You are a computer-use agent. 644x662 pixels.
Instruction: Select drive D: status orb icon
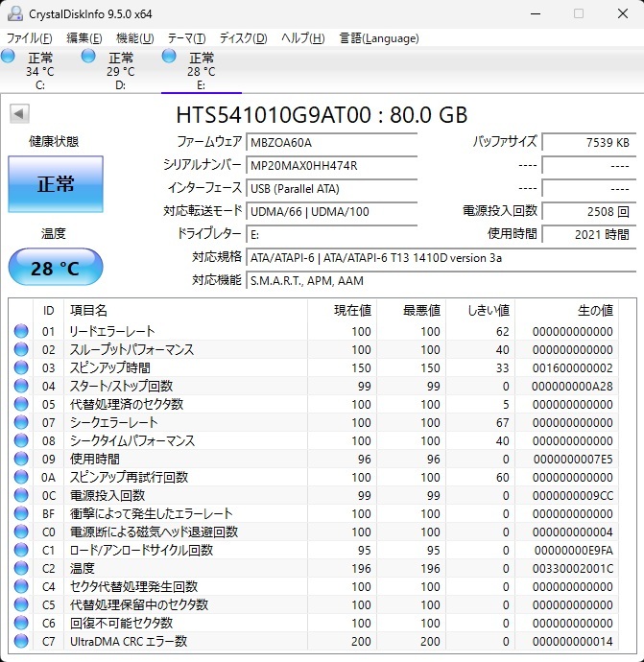[89, 58]
